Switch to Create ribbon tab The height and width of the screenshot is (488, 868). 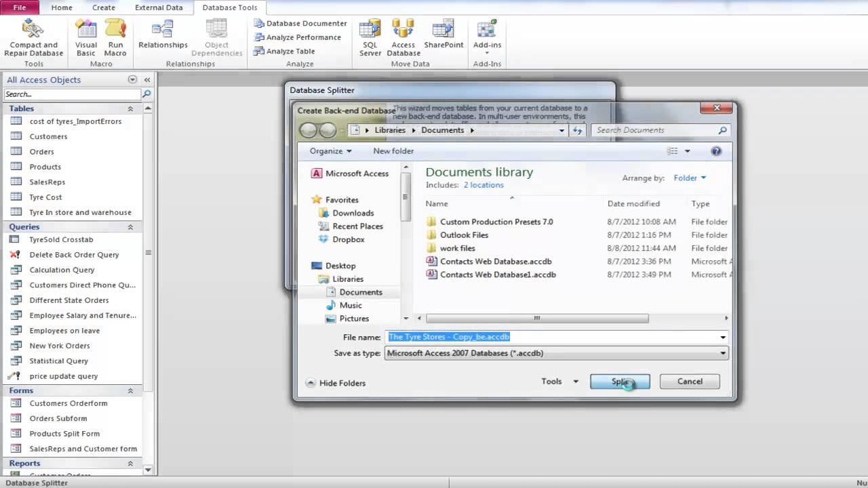click(x=104, y=7)
